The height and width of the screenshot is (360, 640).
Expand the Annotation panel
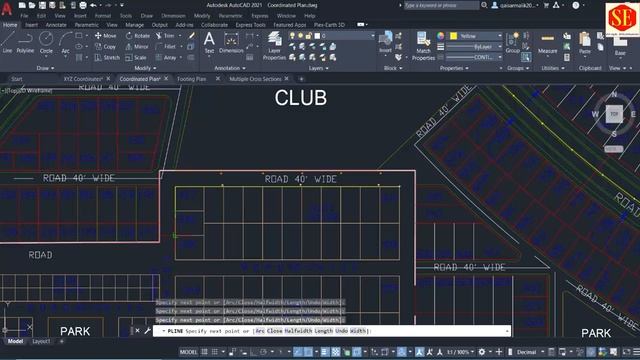(230, 68)
